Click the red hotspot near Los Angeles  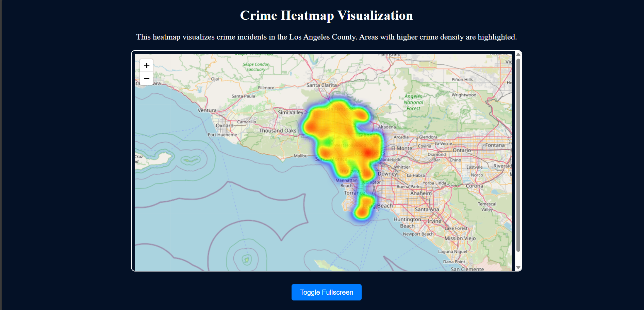[368, 153]
